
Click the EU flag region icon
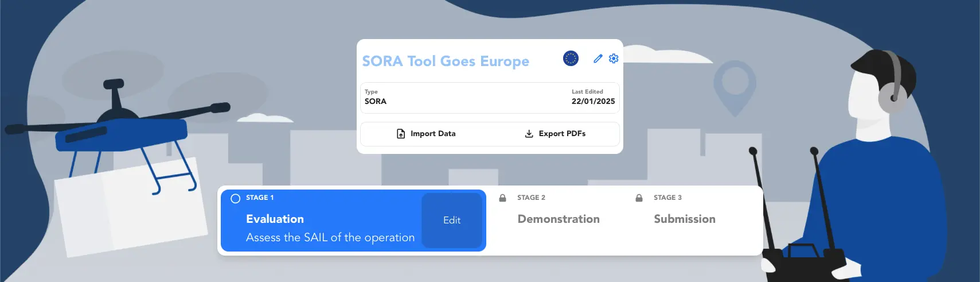(x=571, y=59)
